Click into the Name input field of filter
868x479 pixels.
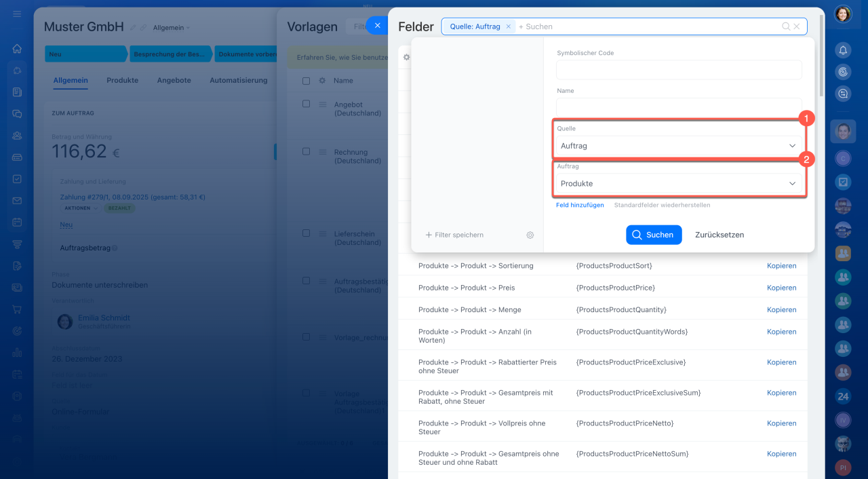click(679, 108)
